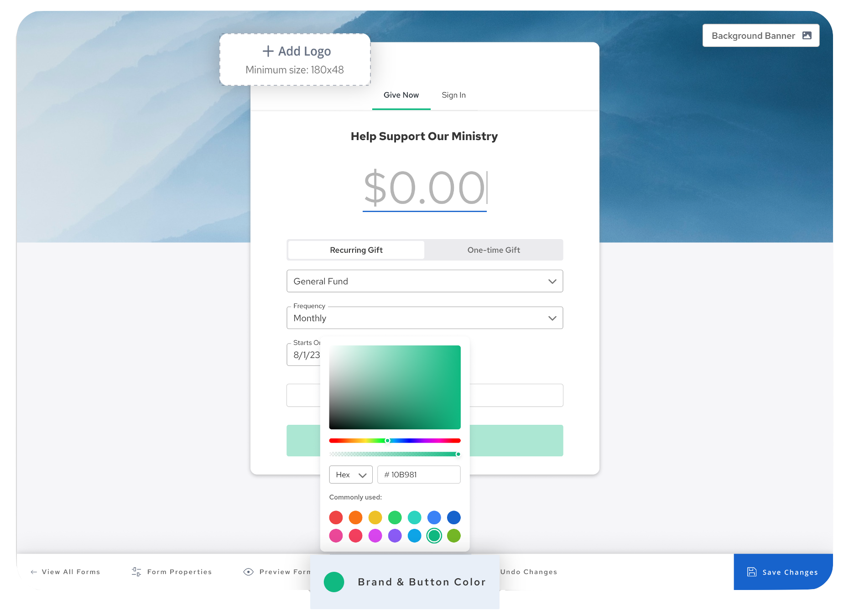Click the hex color code input field
The image size is (854, 616).
pyautogui.click(x=419, y=475)
